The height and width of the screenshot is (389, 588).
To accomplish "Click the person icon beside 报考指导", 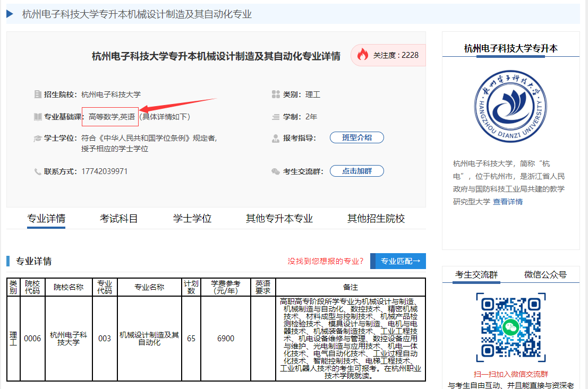I will pos(276,137).
